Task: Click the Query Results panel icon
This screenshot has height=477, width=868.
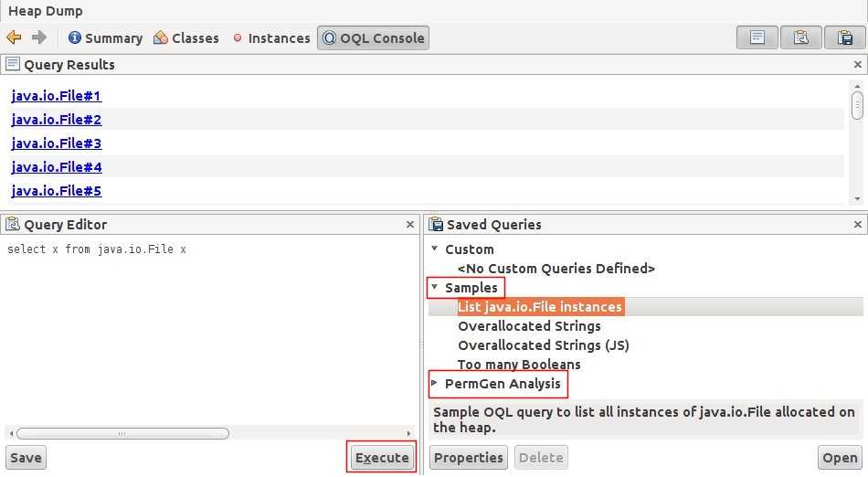Action: (12, 64)
